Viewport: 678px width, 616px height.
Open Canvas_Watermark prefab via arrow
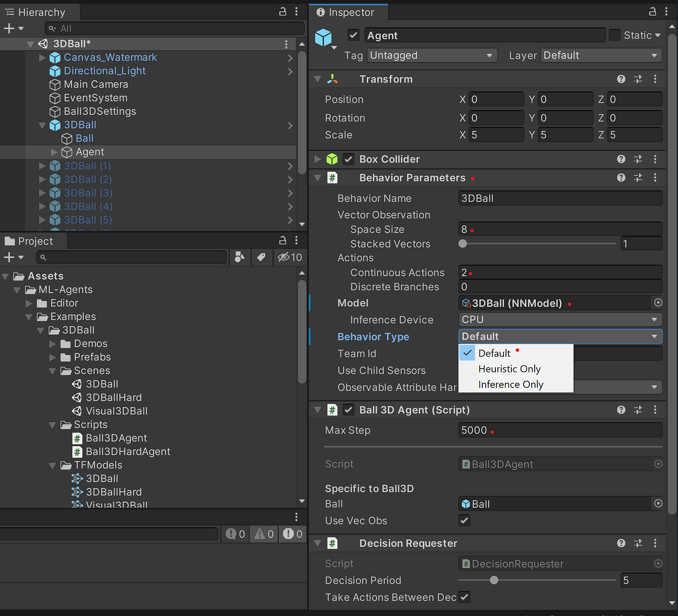pyautogui.click(x=290, y=58)
